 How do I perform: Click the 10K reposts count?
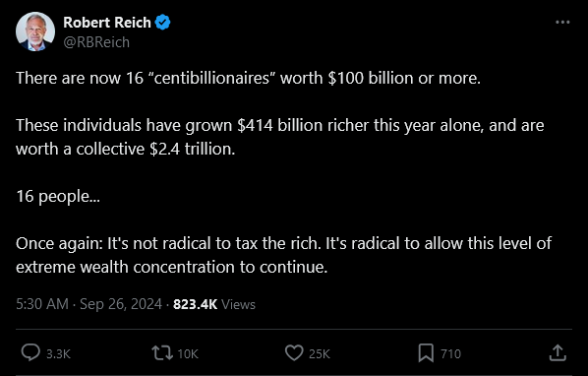(188, 354)
